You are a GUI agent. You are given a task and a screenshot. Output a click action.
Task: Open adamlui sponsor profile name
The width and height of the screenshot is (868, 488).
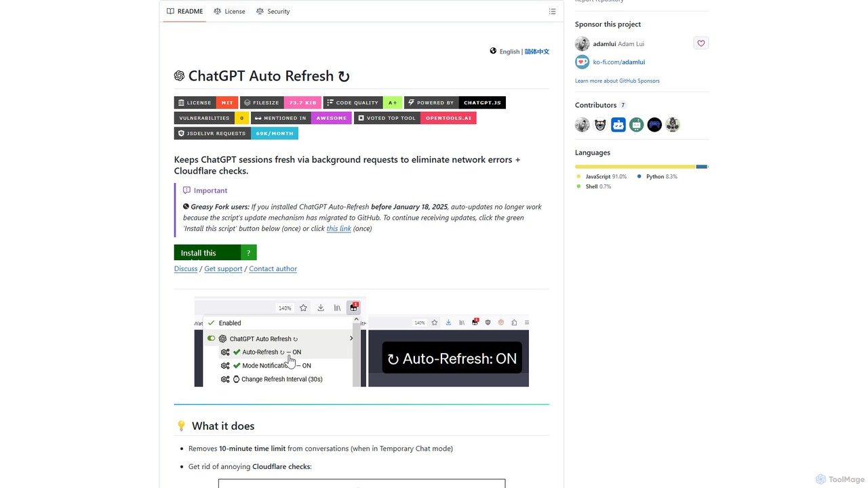618,44
